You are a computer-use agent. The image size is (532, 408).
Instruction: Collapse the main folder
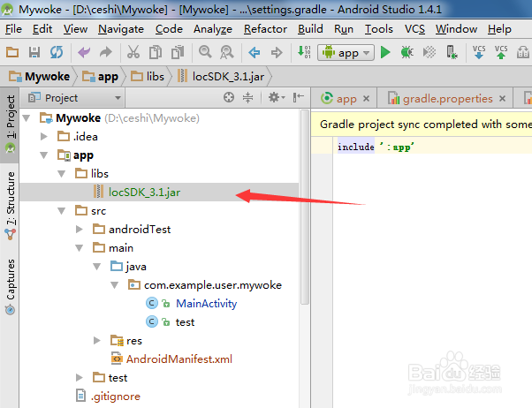coord(80,248)
